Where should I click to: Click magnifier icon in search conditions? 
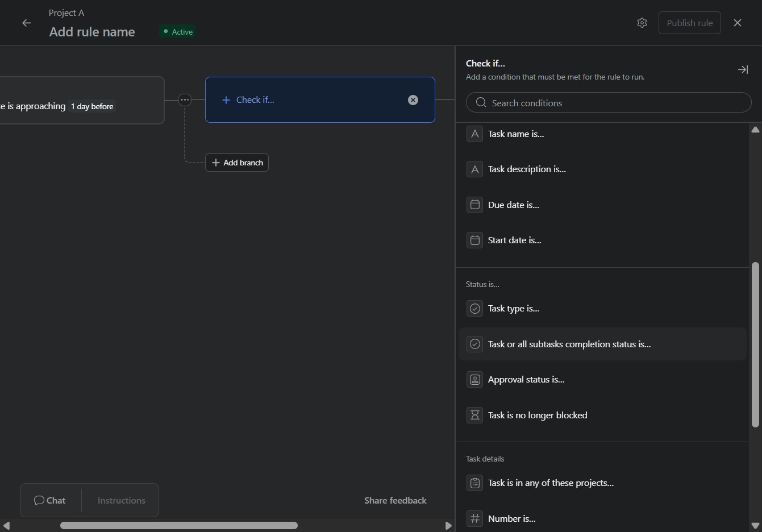pos(481,102)
